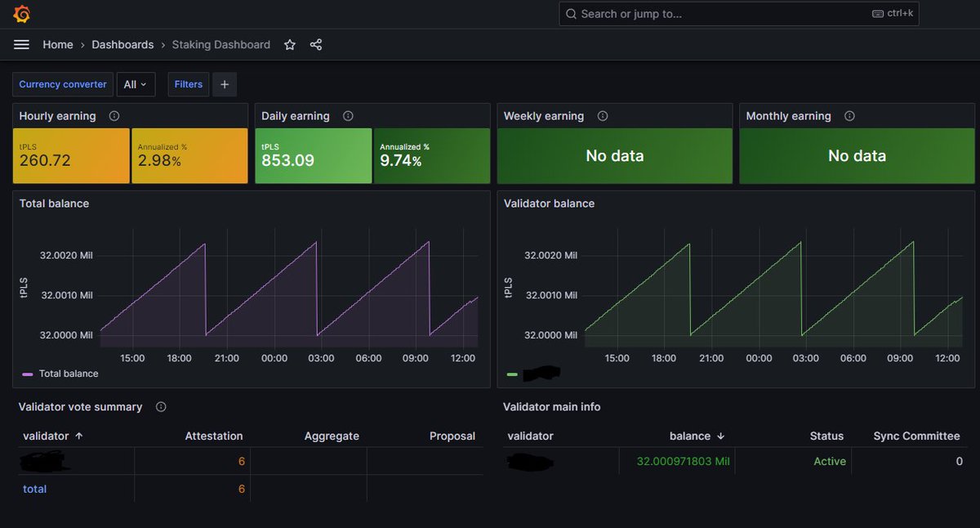Click the Grafana logo icon
This screenshot has width=980, height=528.
22,14
